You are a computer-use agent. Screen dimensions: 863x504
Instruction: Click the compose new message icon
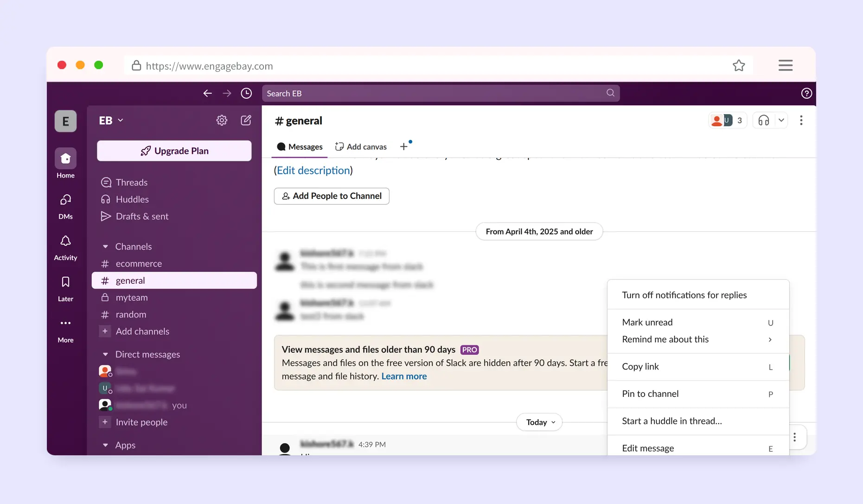click(246, 121)
